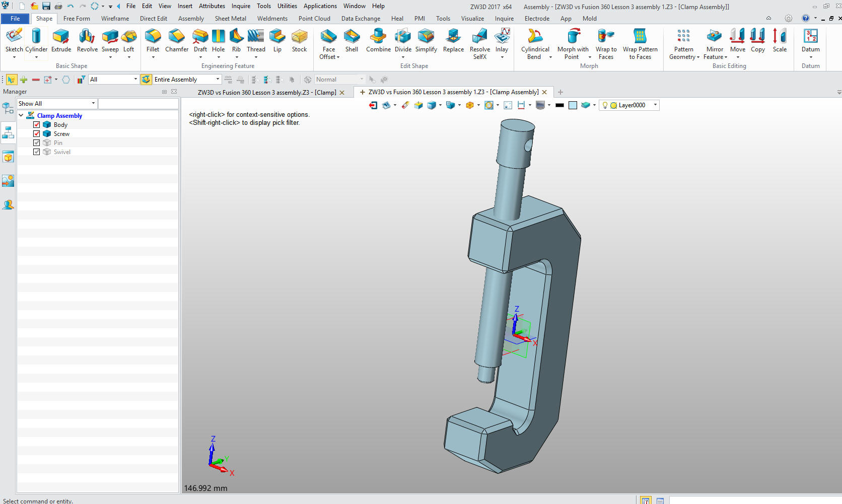842x504 pixels.
Task: Click the blue File button
Action: 15,19
